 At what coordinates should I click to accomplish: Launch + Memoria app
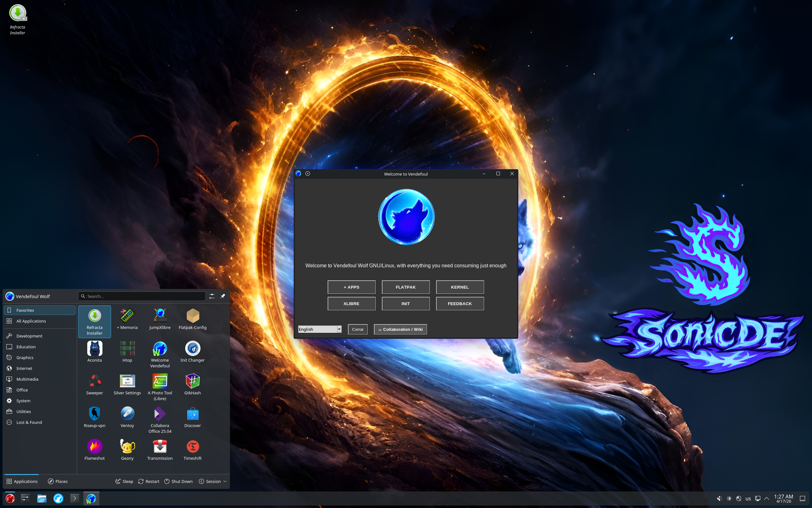click(127, 319)
